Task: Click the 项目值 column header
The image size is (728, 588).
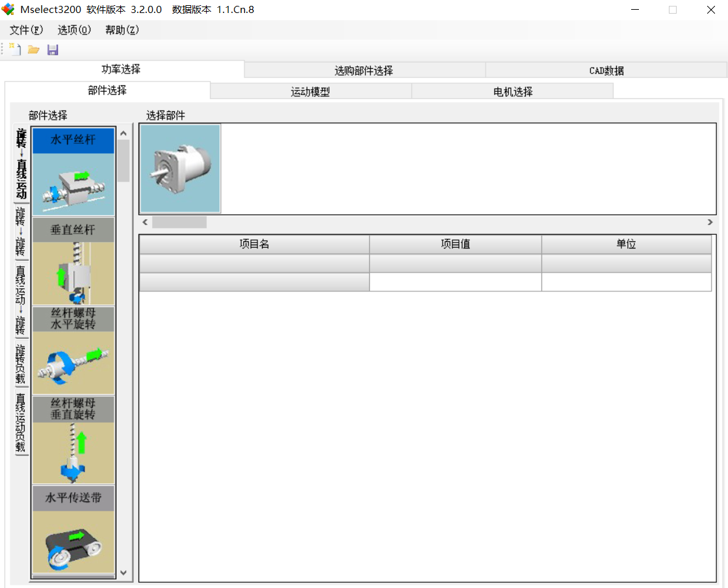Action: point(456,244)
